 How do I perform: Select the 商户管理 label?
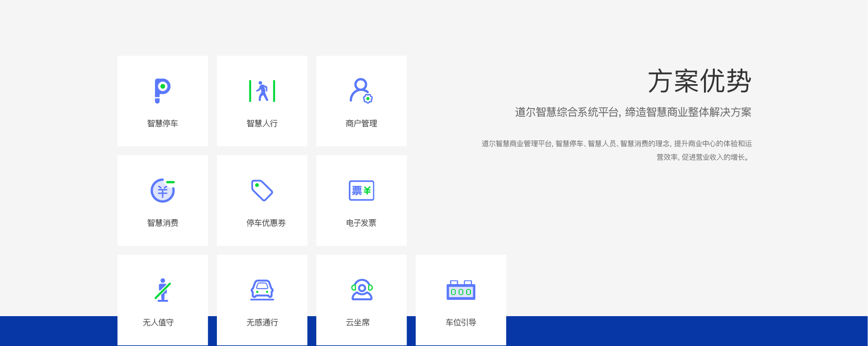click(x=361, y=123)
